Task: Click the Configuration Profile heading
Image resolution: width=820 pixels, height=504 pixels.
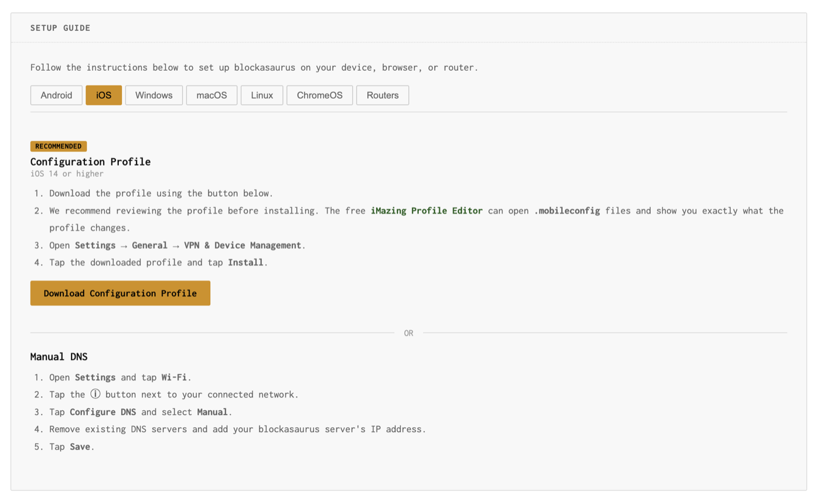Action: pyautogui.click(x=90, y=162)
